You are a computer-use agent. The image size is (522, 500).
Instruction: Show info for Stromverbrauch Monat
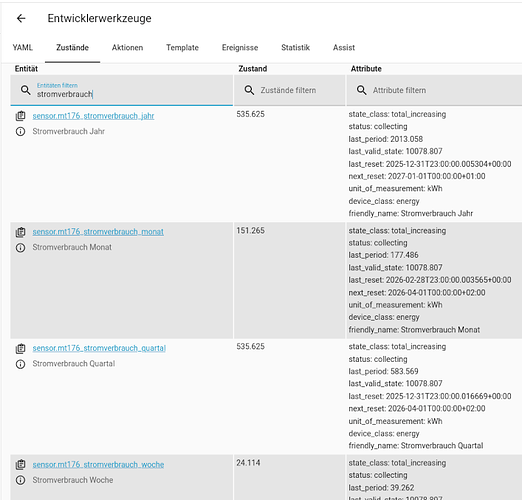point(20,248)
